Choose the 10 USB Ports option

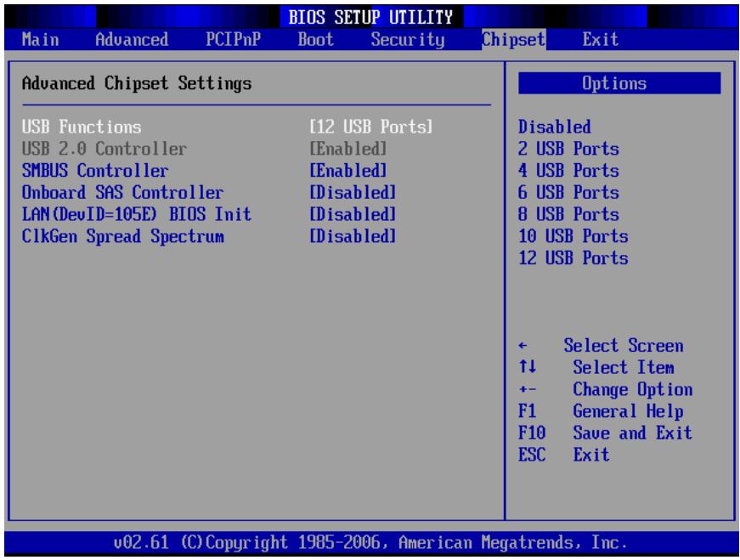pyautogui.click(x=573, y=236)
